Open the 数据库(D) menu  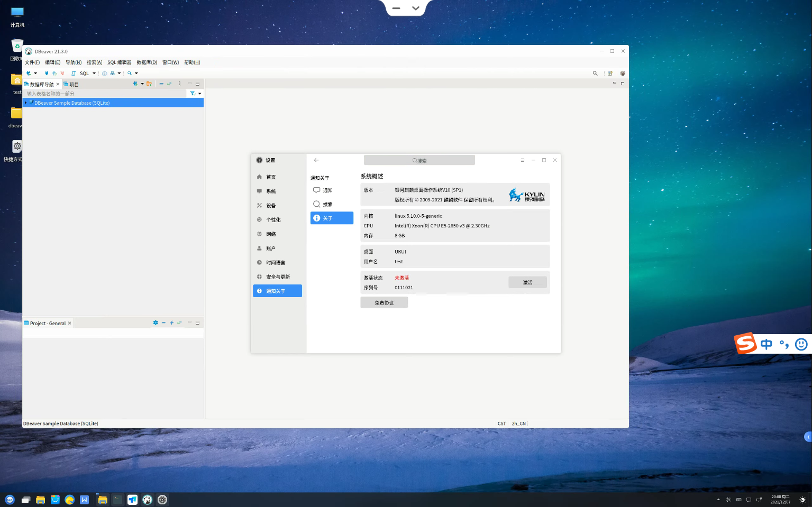[145, 62]
